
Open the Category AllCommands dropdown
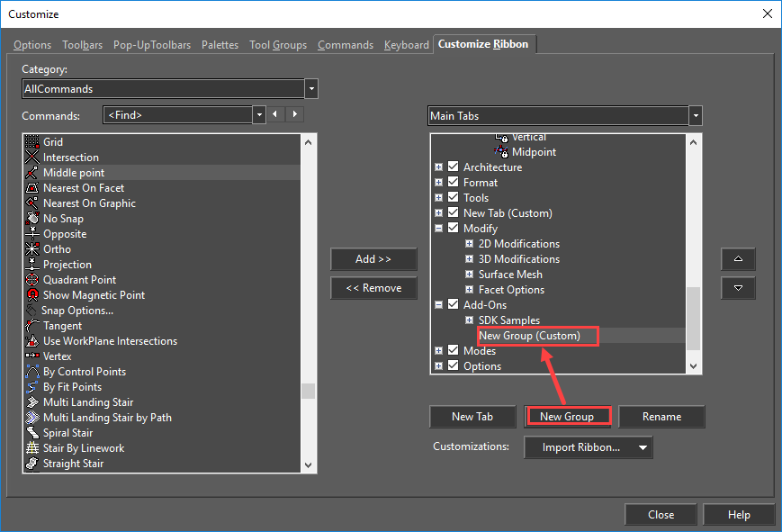pos(311,89)
